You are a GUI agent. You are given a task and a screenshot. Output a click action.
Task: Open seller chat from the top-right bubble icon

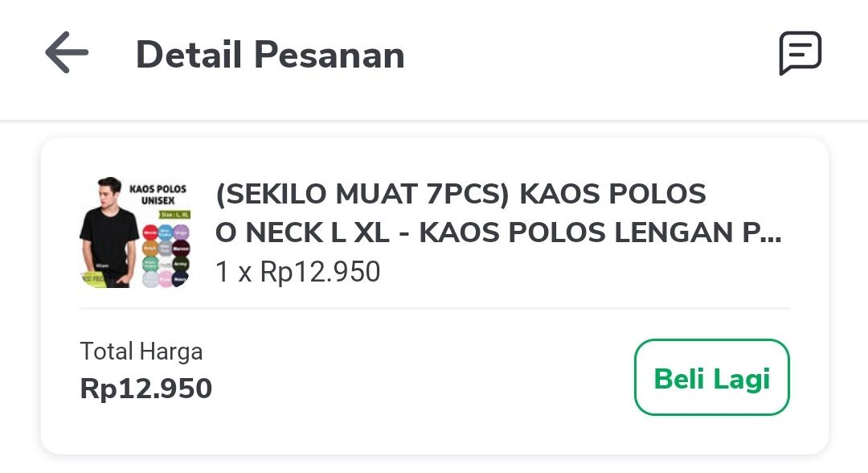(x=801, y=52)
